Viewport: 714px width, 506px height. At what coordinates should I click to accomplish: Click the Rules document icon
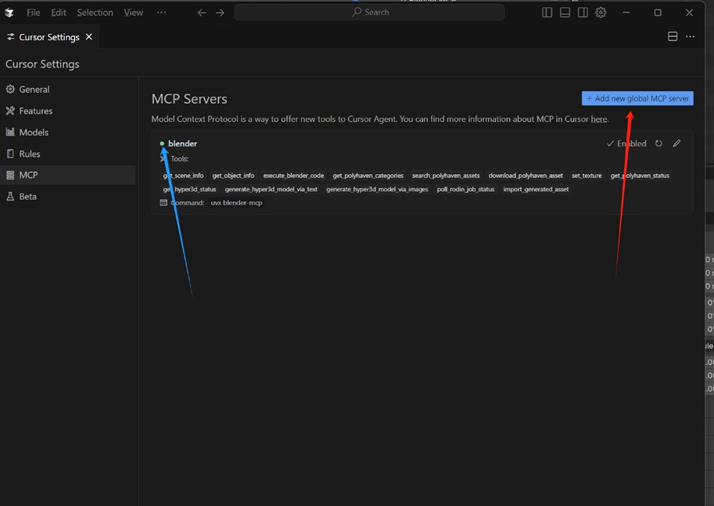pyautogui.click(x=10, y=153)
